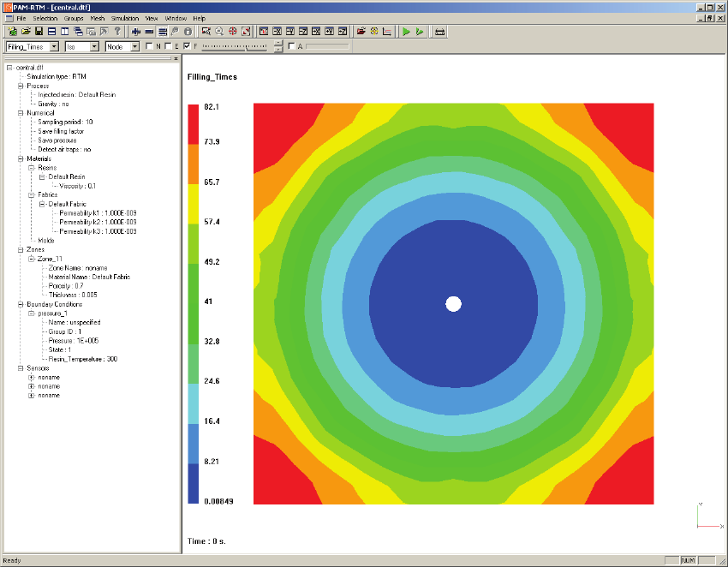Click the Open file folder icon
The width and height of the screenshot is (728, 567).
(26, 32)
